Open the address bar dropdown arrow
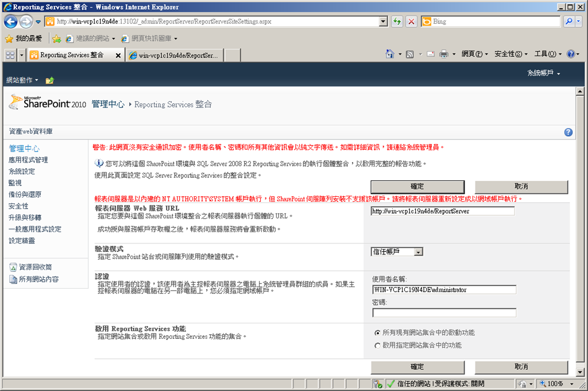Screen dimensions: 588x391 (x=383, y=22)
